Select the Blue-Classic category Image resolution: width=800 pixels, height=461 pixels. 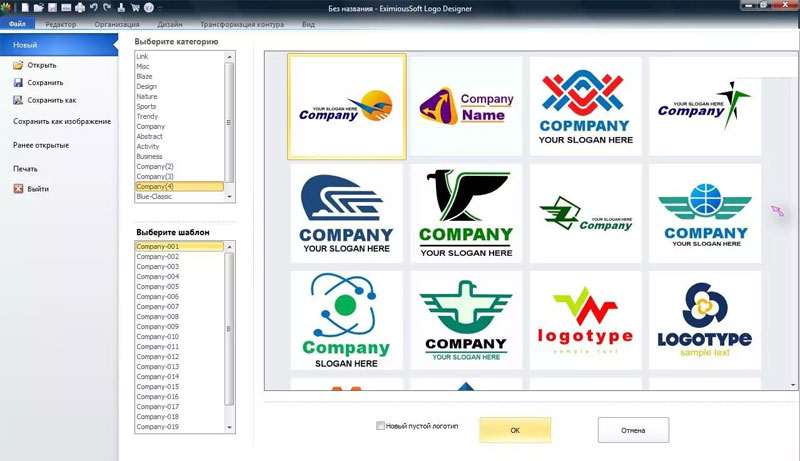tap(180, 196)
